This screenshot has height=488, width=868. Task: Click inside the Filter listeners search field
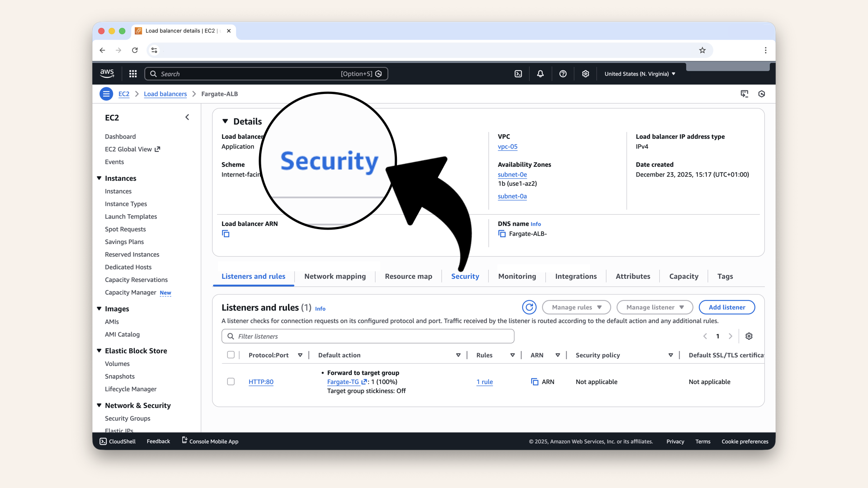pos(368,336)
